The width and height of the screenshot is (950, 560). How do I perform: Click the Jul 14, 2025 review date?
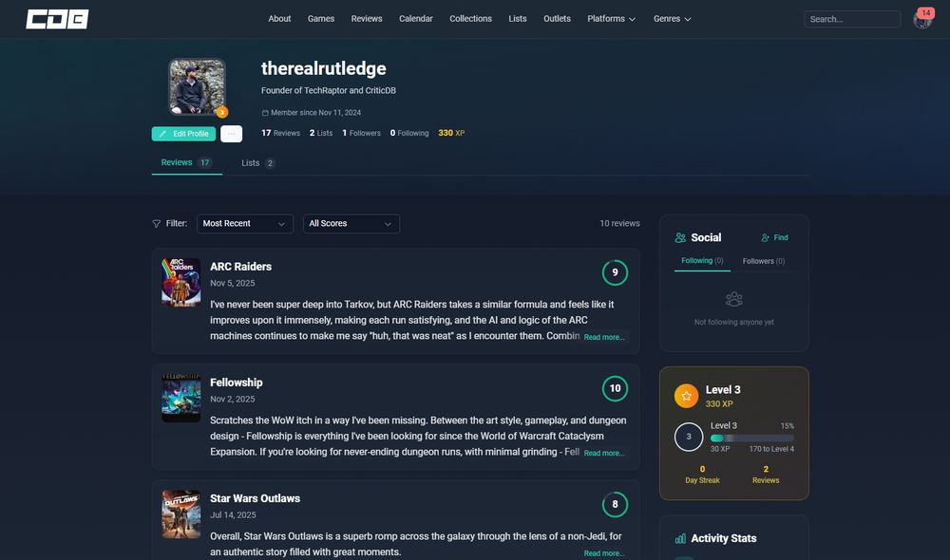coord(233,515)
